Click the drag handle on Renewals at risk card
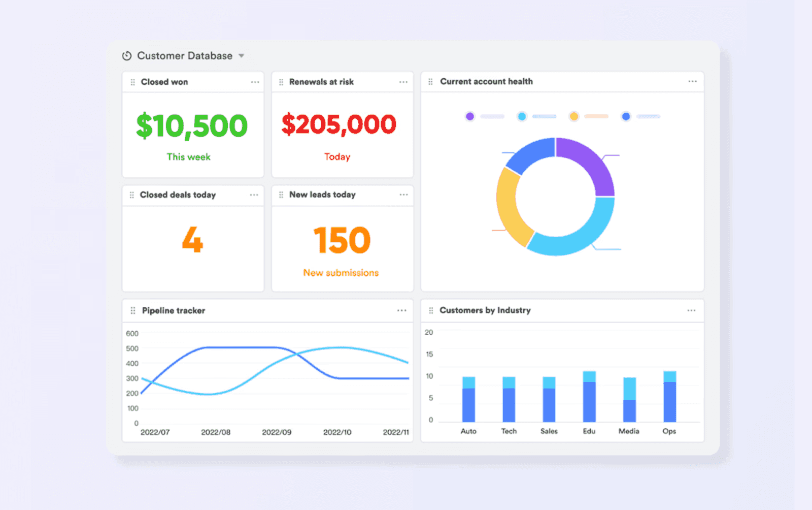 point(282,81)
